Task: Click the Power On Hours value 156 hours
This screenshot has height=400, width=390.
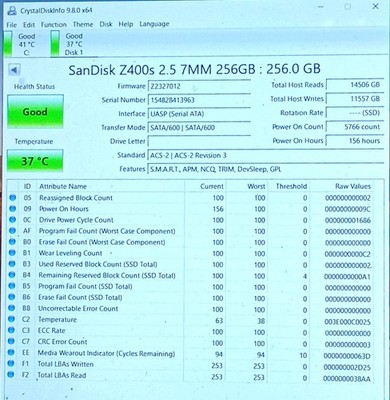Action: [355, 141]
